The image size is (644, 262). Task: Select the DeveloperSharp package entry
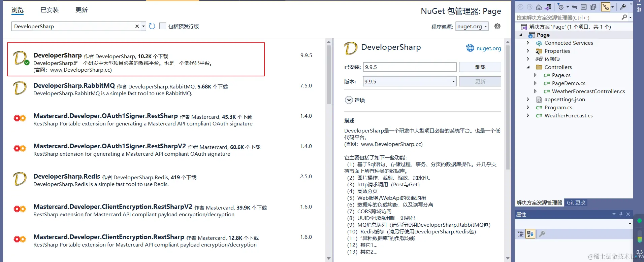[136, 59]
